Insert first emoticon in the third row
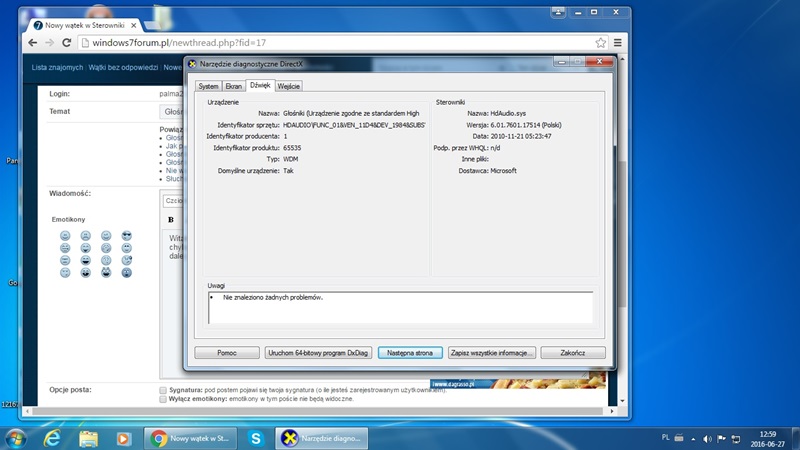This screenshot has width=800, height=450. 65,260
